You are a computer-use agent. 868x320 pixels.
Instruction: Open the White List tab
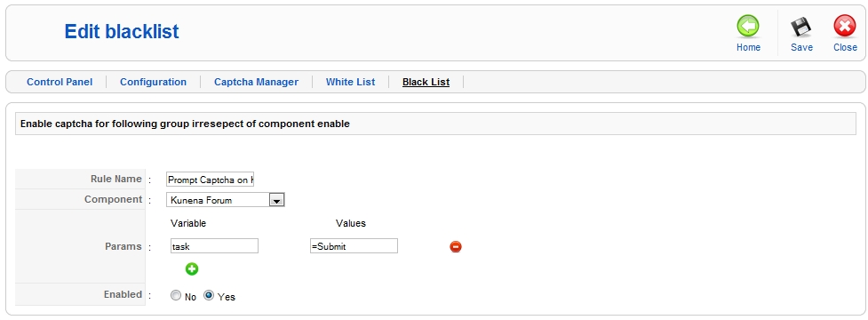click(x=350, y=82)
